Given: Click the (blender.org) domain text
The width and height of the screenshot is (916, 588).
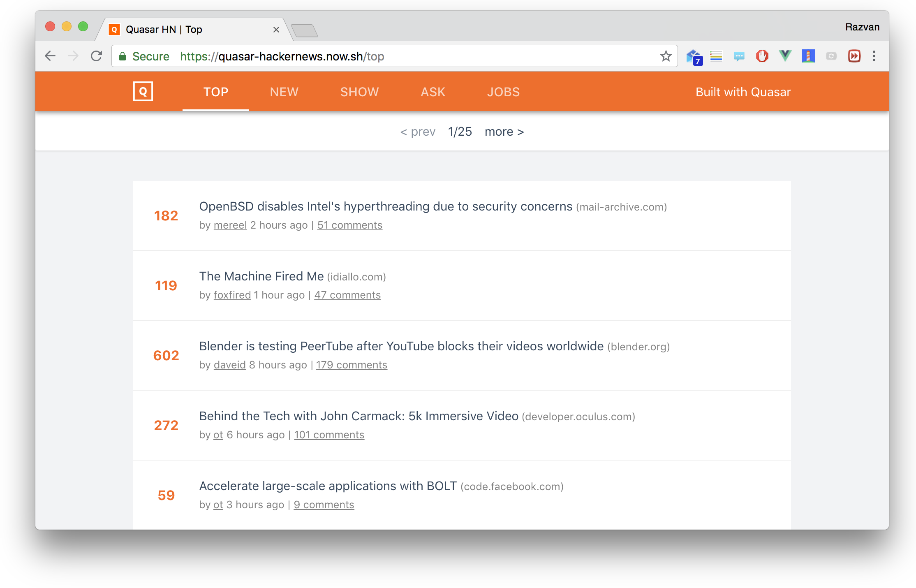Looking at the screenshot, I should coord(638,347).
